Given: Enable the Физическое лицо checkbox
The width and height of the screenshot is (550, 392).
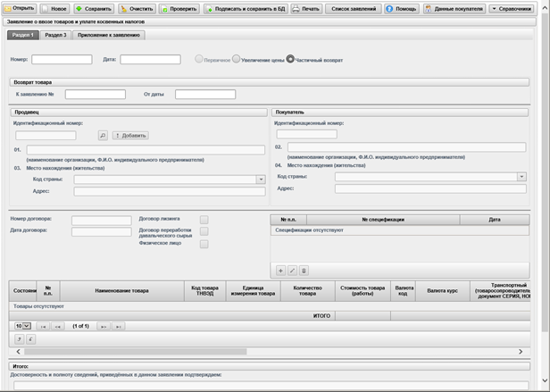Looking at the screenshot, I should (204, 243).
